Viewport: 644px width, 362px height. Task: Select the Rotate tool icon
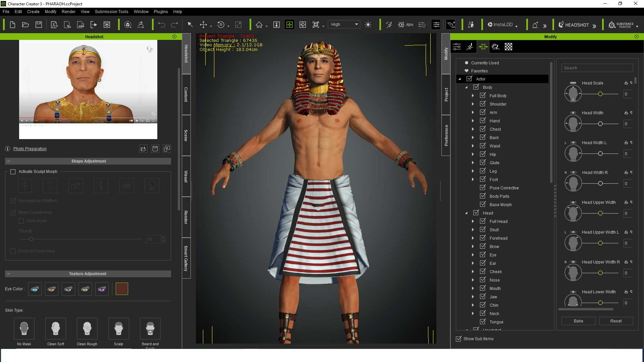[x=221, y=25]
